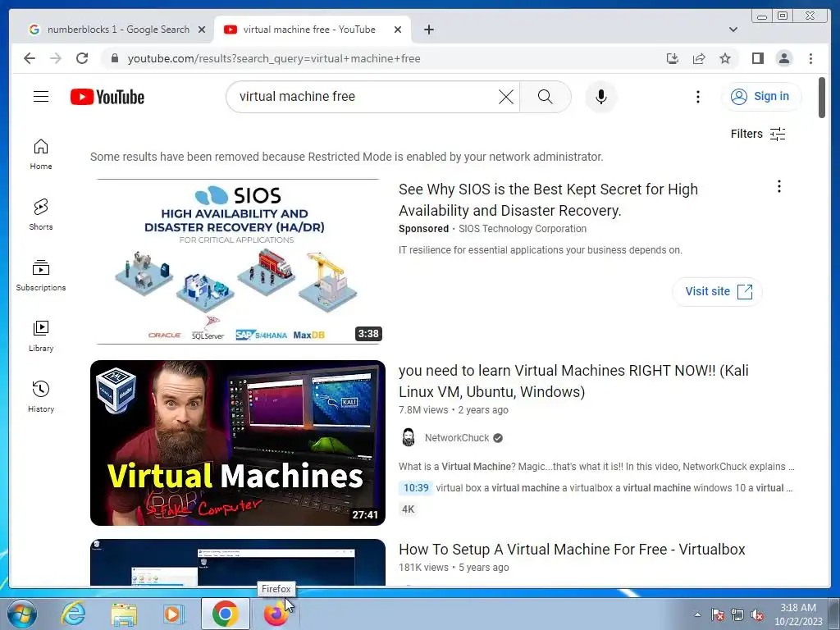840x630 pixels.
Task: Open Chrome three-dot menu
Action: coord(810,58)
